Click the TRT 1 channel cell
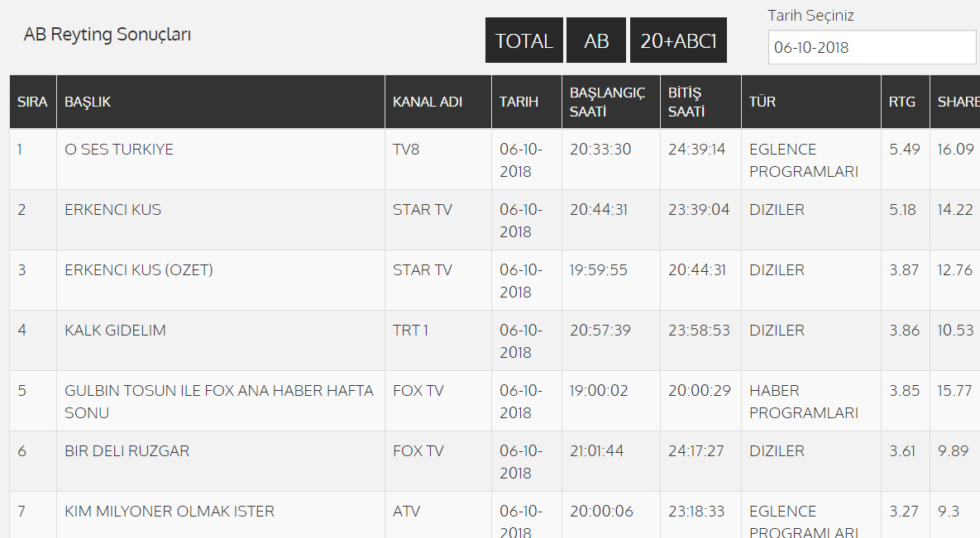The width and height of the screenshot is (980, 538). [411, 331]
